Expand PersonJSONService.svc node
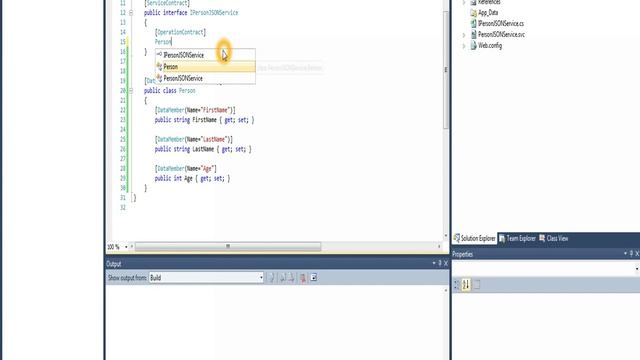This screenshot has width=640, height=360. [x=464, y=35]
